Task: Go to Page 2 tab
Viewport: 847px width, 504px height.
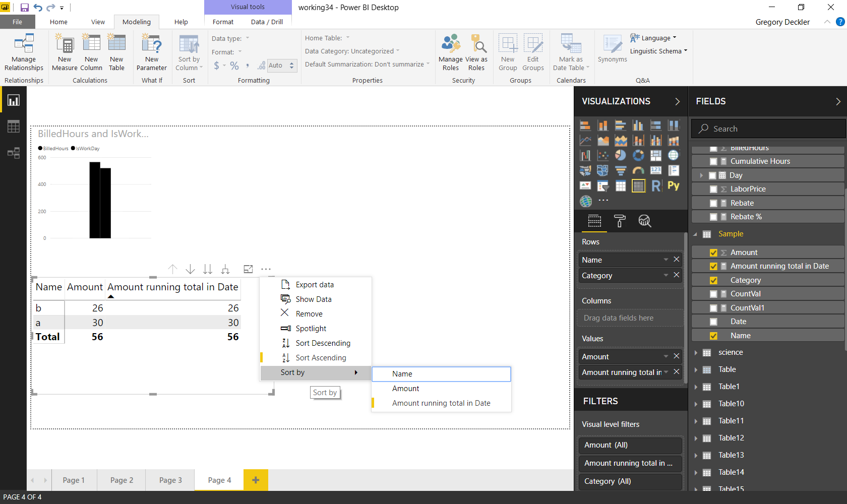Action: pos(122,480)
